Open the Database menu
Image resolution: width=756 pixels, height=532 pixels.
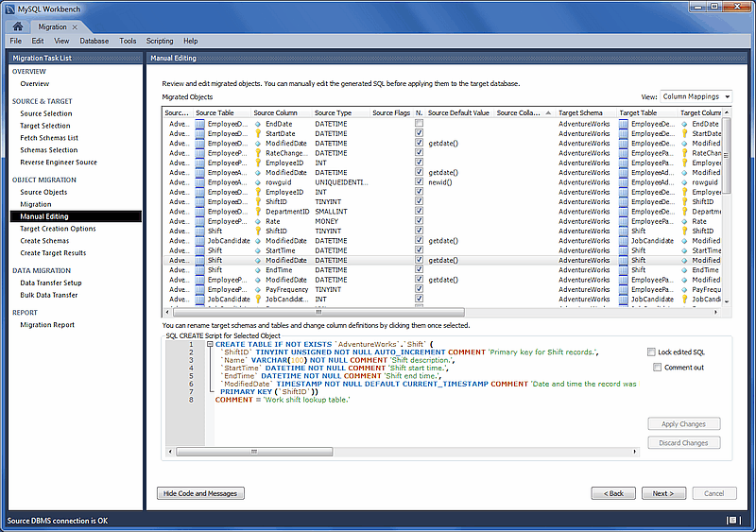(x=94, y=41)
